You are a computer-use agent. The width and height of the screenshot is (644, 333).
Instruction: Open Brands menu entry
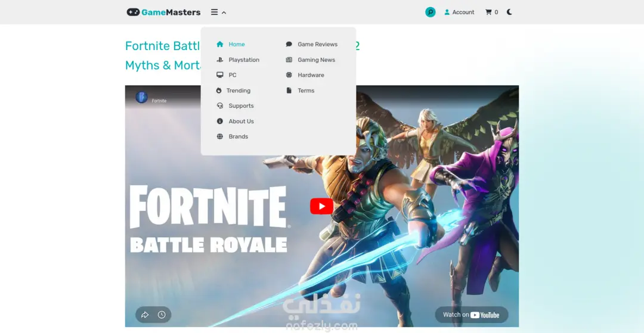click(x=238, y=136)
